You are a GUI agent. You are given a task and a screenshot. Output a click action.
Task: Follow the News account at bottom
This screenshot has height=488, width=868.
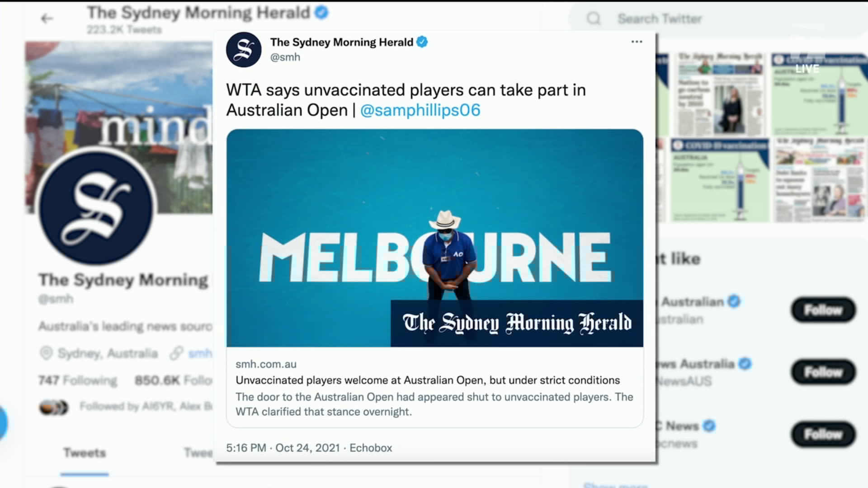pos(823,434)
